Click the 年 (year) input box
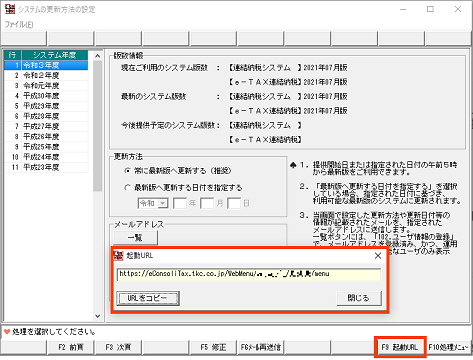This screenshot has width=473, height=360. [180, 203]
